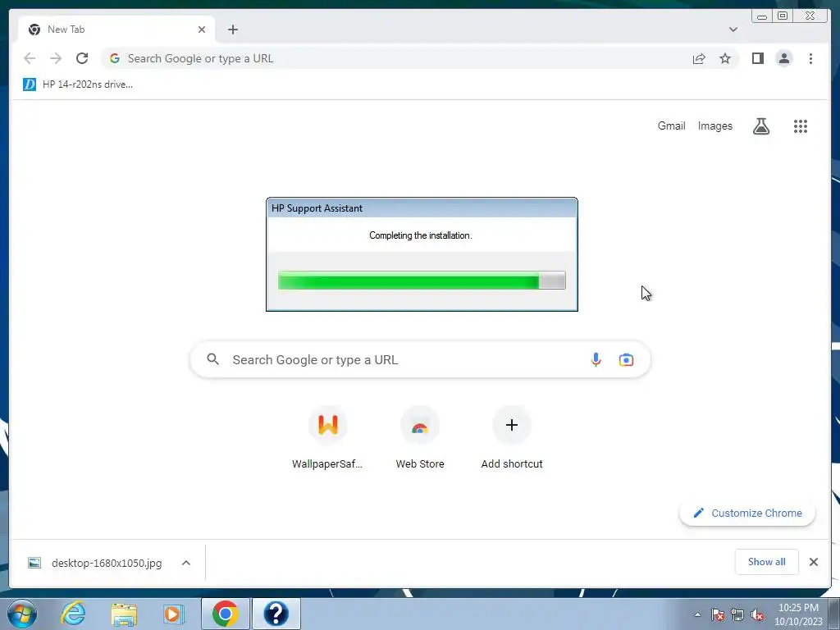
Task: Click the browser forward arrow
Action: tap(56, 58)
